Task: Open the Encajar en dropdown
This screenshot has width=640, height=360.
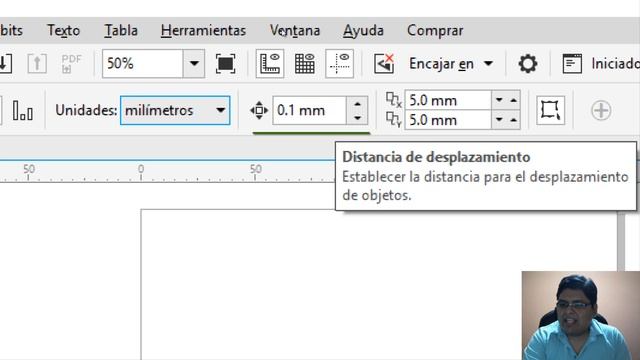Action: (x=451, y=64)
